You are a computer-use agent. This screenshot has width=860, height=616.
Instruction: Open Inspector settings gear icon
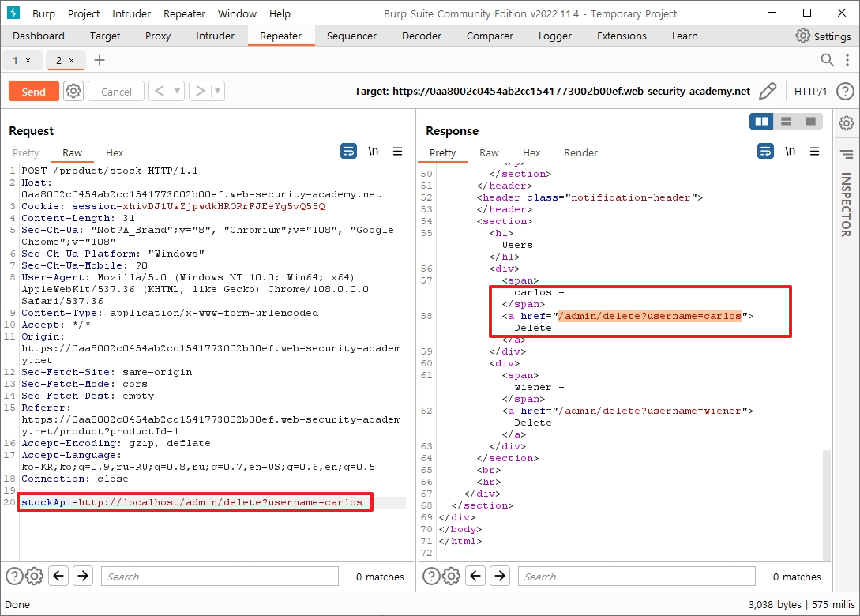pyautogui.click(x=847, y=123)
